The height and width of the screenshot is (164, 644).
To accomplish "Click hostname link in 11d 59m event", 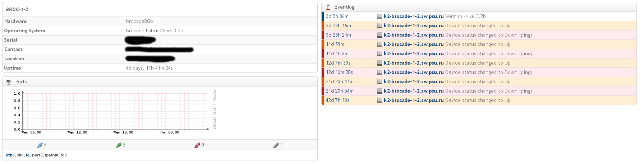I will click(413, 44).
